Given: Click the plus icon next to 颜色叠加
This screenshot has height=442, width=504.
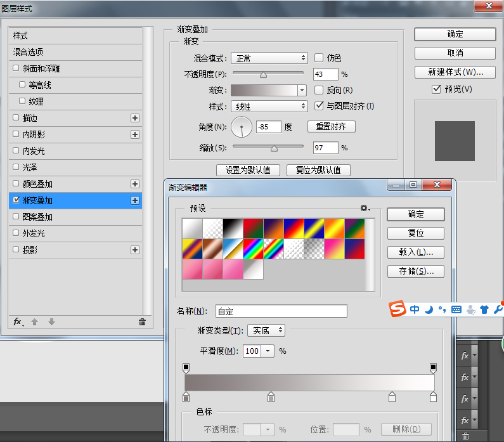Looking at the screenshot, I should (x=135, y=184).
